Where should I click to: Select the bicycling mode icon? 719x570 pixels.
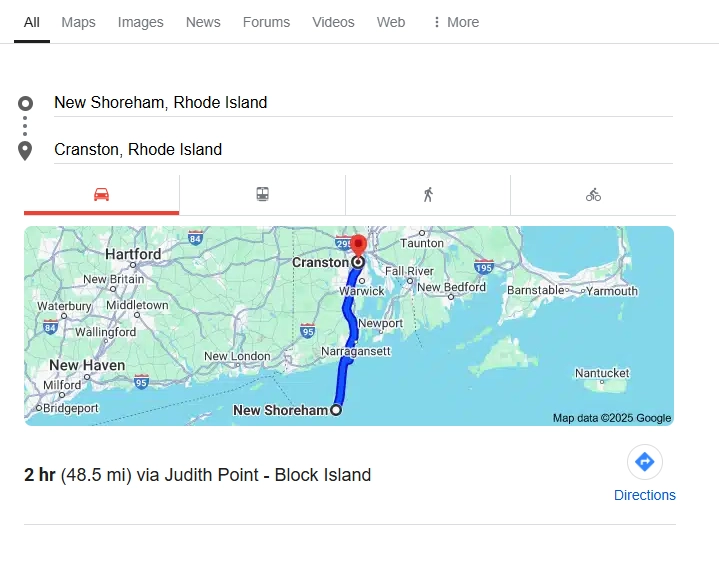pos(593,195)
